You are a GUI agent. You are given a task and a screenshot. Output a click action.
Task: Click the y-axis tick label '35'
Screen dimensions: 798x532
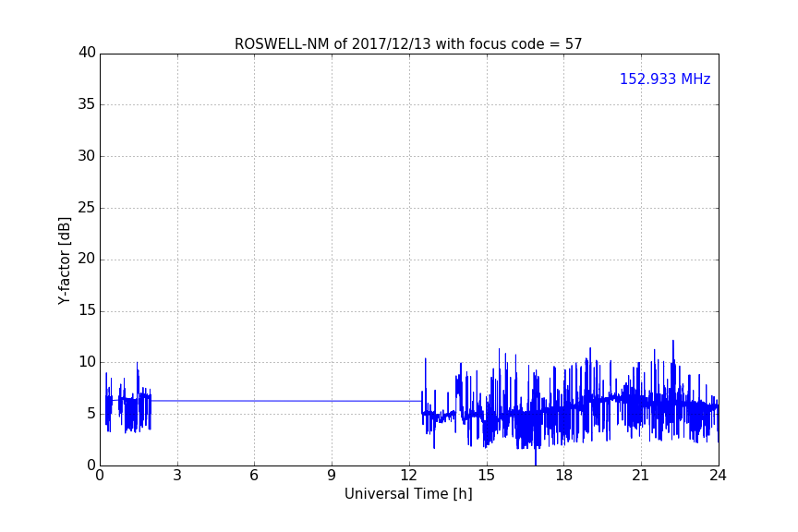point(87,104)
